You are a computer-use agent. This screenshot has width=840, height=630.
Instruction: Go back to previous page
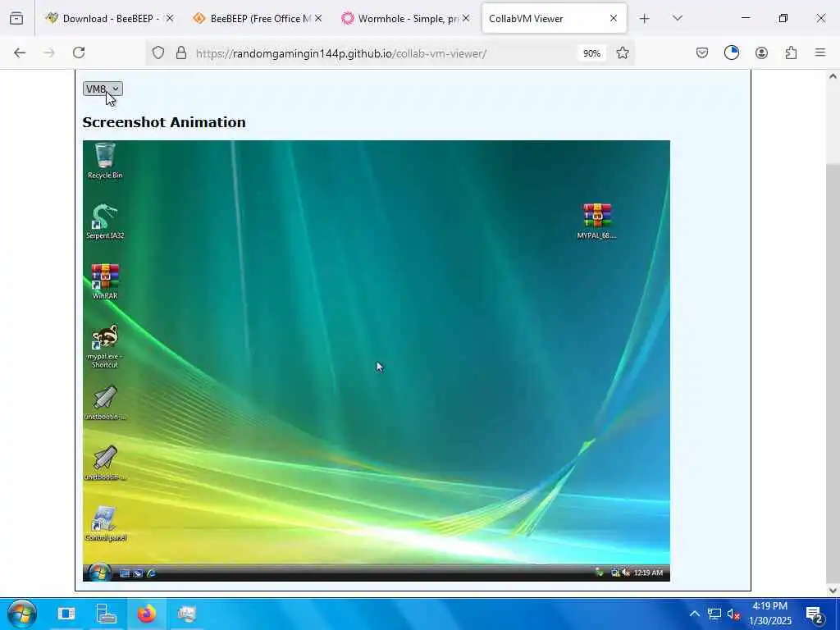[20, 52]
